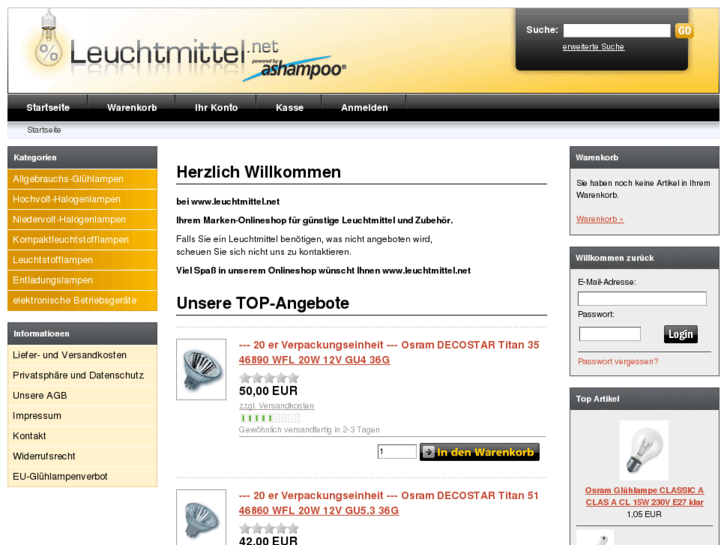Screen dimensions: 727x545
Task: Focus the E-Mail-Adresse field
Action: (x=642, y=298)
